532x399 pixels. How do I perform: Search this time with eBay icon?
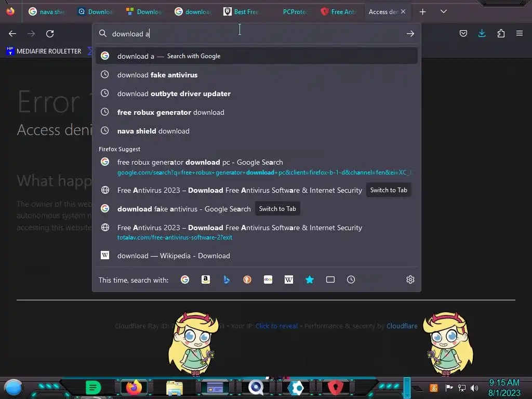[x=268, y=280]
